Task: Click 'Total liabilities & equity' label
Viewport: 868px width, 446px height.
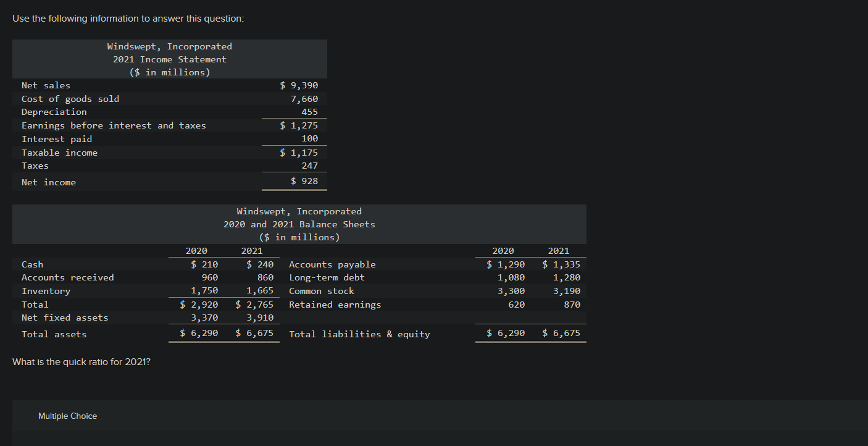Action: tap(359, 334)
